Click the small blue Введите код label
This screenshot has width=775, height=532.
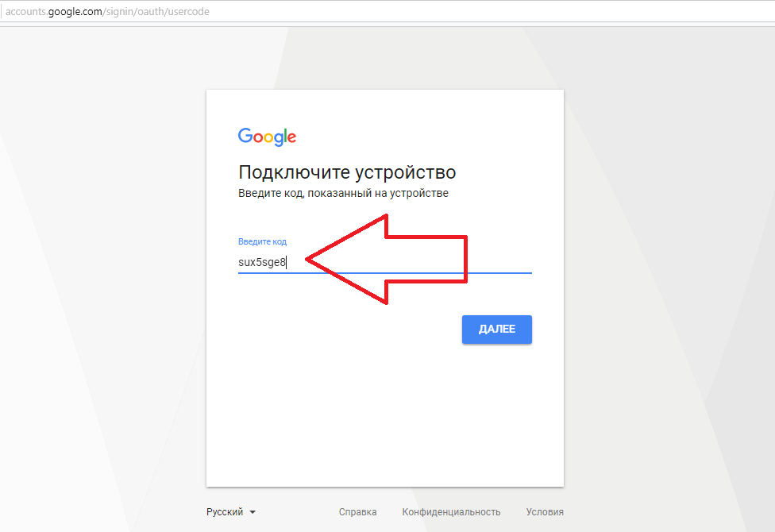coord(262,241)
